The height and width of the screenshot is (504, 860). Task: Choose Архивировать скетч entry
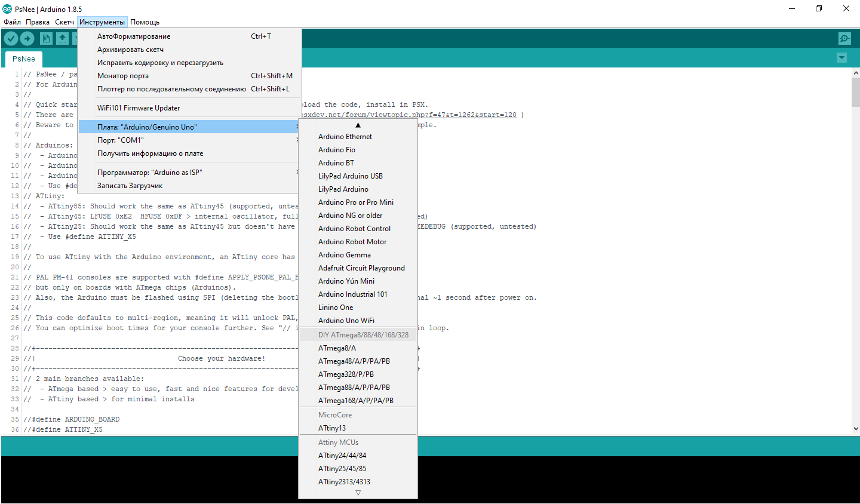[x=190, y=50]
